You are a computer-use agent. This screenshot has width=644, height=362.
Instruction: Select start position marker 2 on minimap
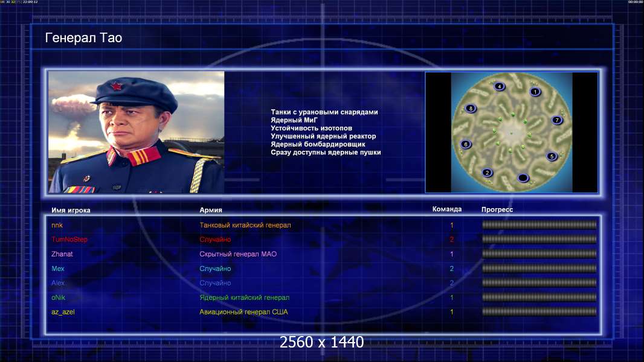pos(487,173)
